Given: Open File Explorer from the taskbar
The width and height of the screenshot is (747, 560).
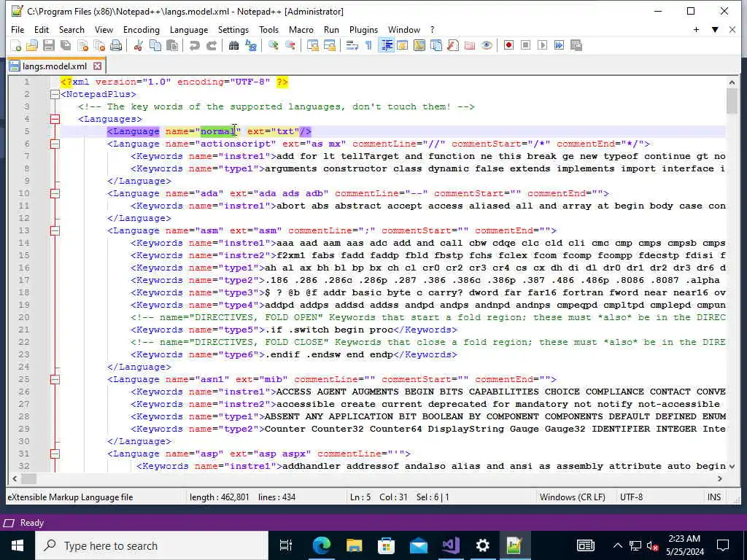Looking at the screenshot, I should tap(354, 545).
